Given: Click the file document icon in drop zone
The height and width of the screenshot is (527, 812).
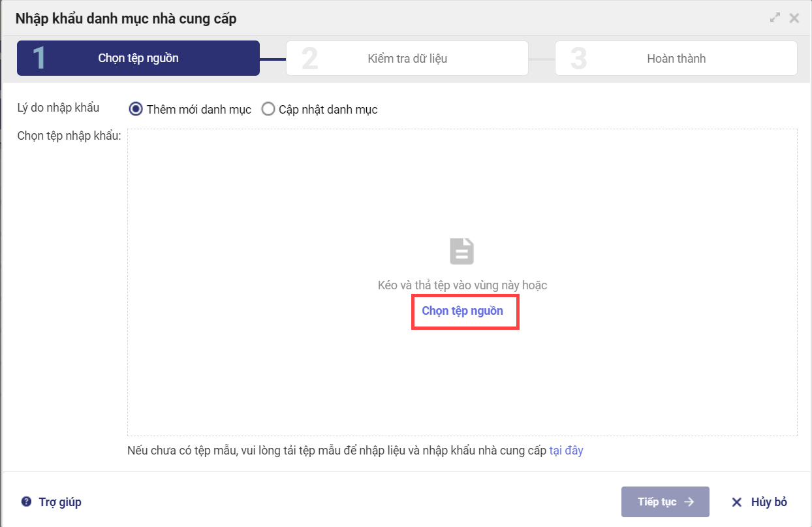Looking at the screenshot, I should pos(462,251).
